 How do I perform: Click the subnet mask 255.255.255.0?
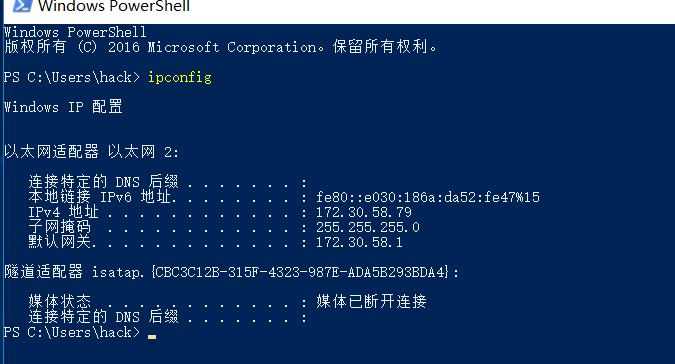click(x=368, y=227)
